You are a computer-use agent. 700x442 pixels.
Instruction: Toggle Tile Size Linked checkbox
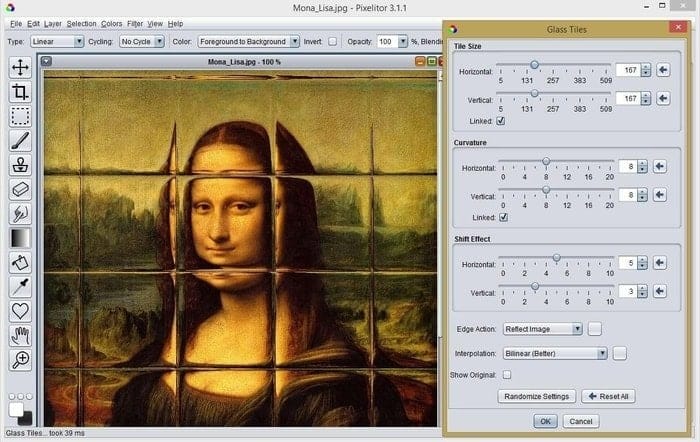click(x=501, y=121)
